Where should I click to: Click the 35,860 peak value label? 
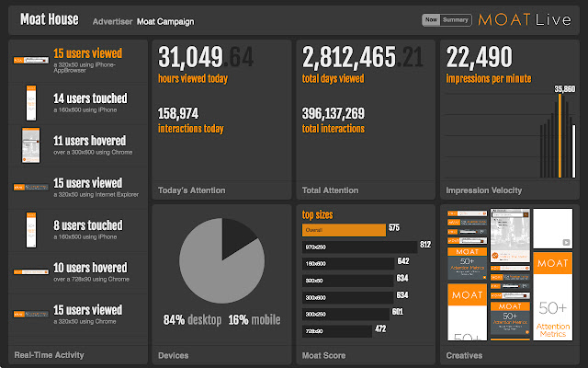565,89
